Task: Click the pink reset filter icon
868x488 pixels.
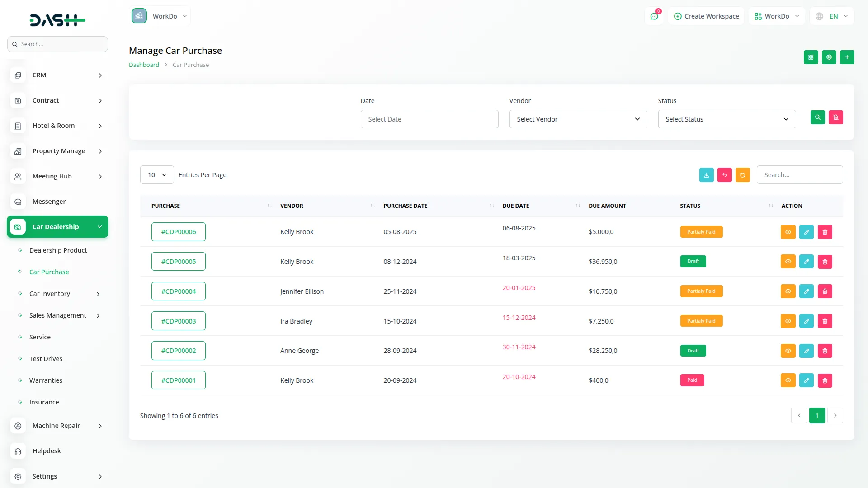Action: 835,117
